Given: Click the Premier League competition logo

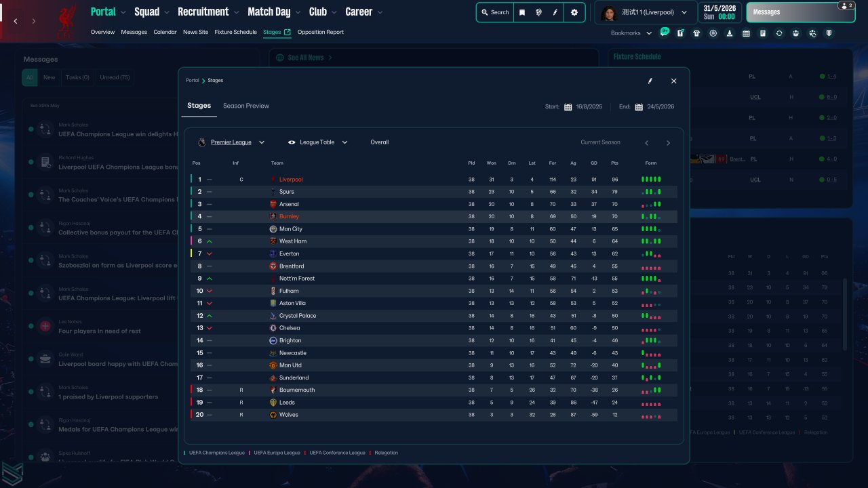Looking at the screenshot, I should [x=201, y=142].
